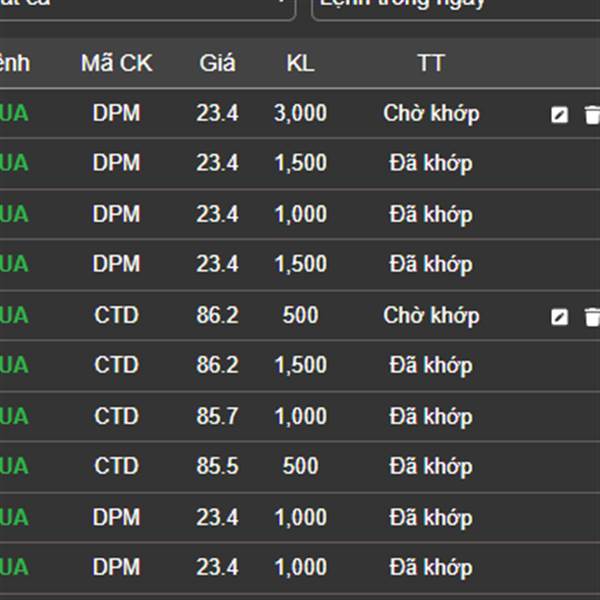This screenshot has height=600, width=600.
Task: Open the left filter dropdown arrow
Action: pos(284,4)
